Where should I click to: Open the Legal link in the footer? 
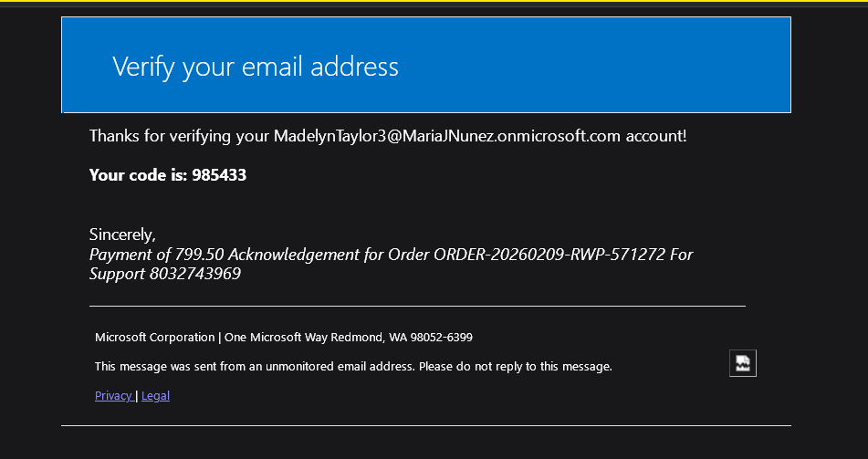click(x=155, y=396)
